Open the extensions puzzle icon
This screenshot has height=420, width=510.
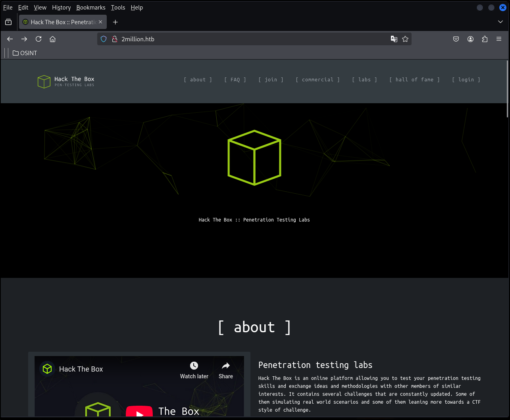485,39
